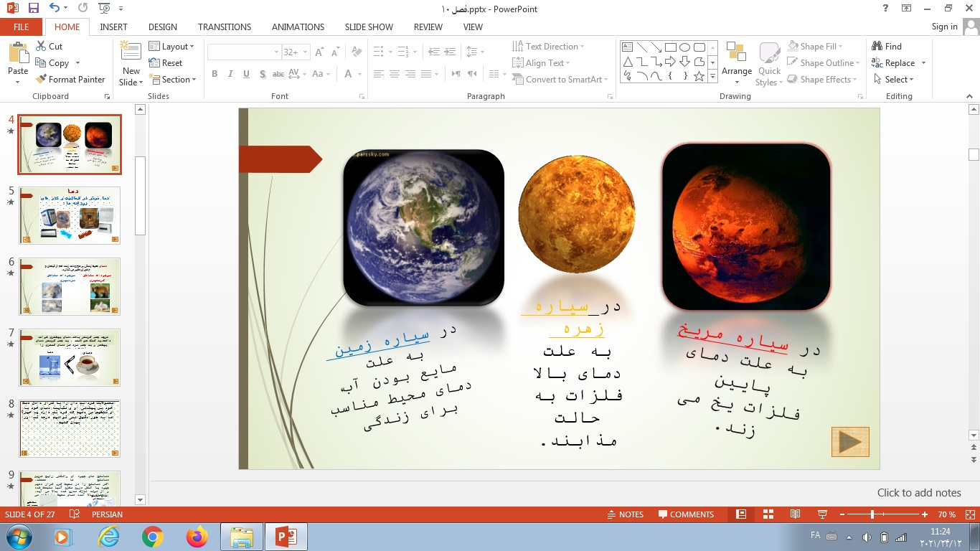Click the Format Painter icon
The width and height of the screenshot is (980, 551).
[x=41, y=80]
